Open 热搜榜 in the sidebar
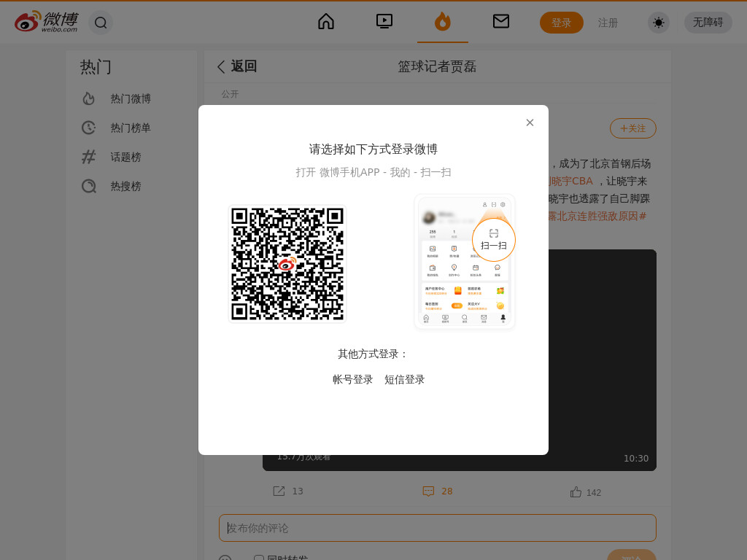This screenshot has height=560, width=747. coord(125,186)
